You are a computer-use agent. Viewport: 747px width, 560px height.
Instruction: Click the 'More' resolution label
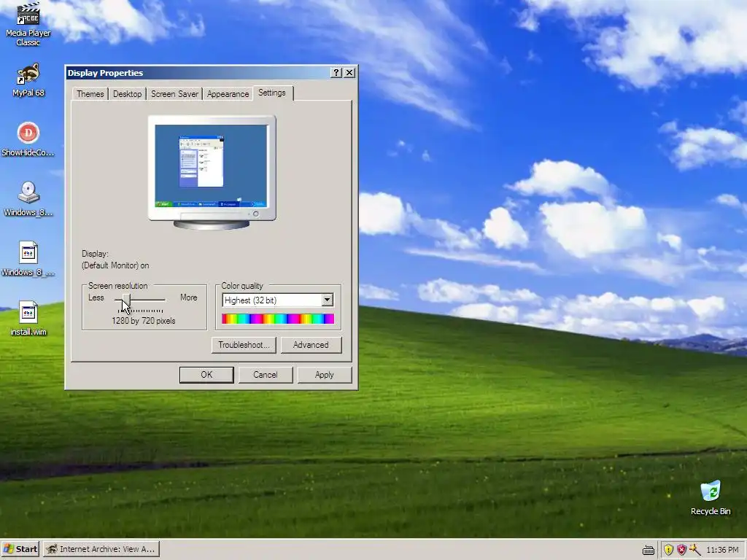pyautogui.click(x=189, y=297)
